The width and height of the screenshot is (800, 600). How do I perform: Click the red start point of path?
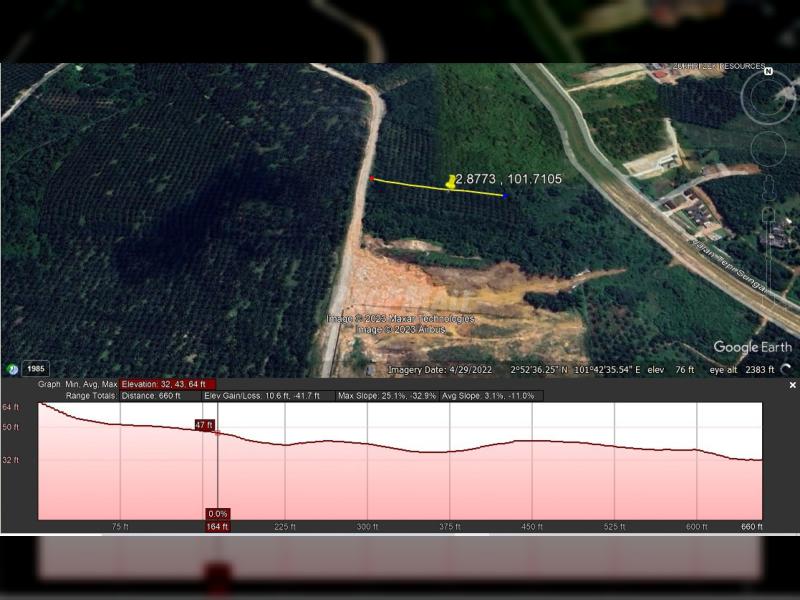[372, 179]
